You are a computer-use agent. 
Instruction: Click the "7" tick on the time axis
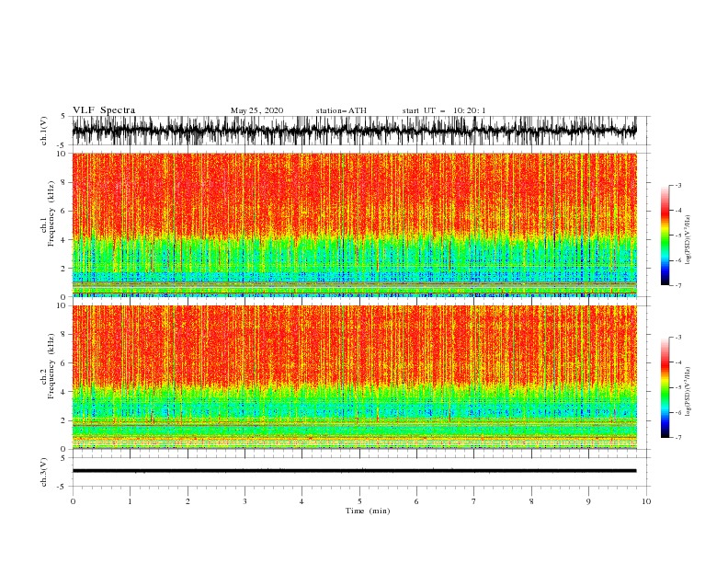(474, 501)
